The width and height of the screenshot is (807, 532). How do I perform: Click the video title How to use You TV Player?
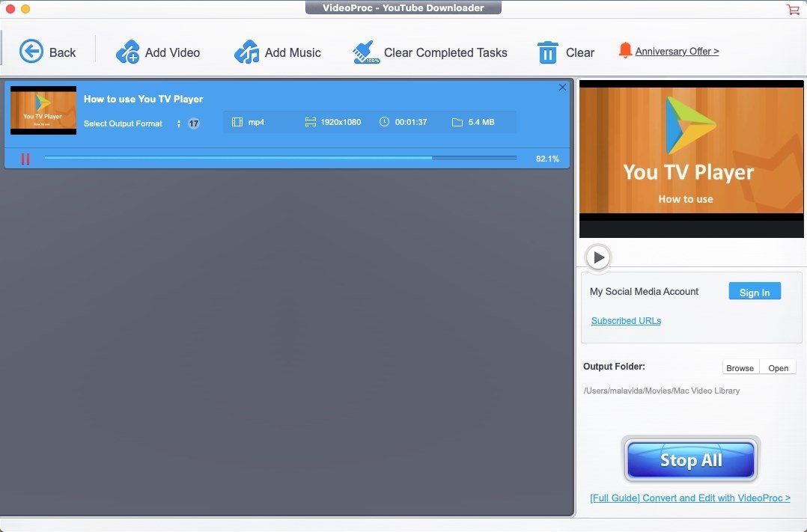pyautogui.click(x=143, y=99)
